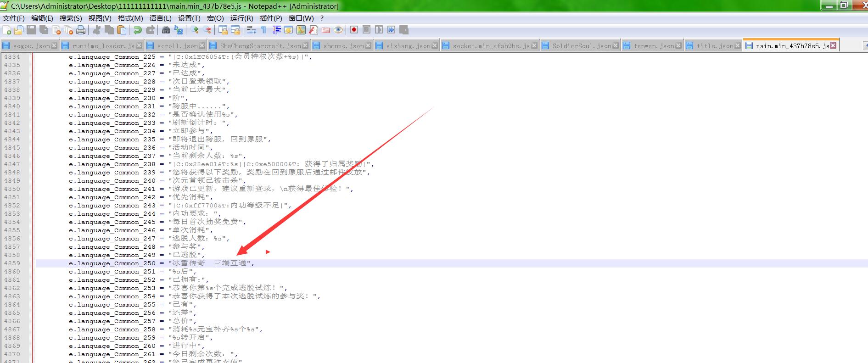Click the New file toolbar icon
The height and width of the screenshot is (363, 868).
7,30
